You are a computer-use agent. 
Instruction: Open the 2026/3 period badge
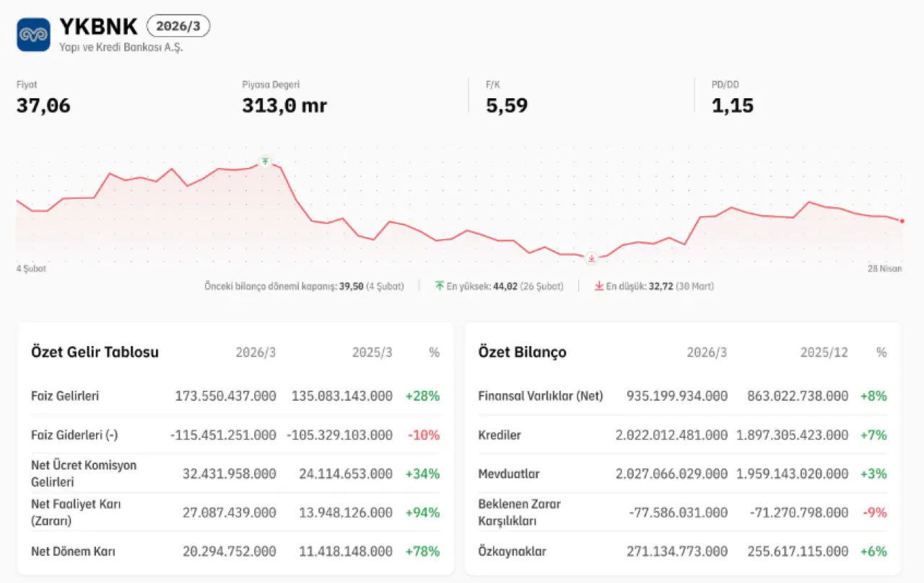(178, 27)
